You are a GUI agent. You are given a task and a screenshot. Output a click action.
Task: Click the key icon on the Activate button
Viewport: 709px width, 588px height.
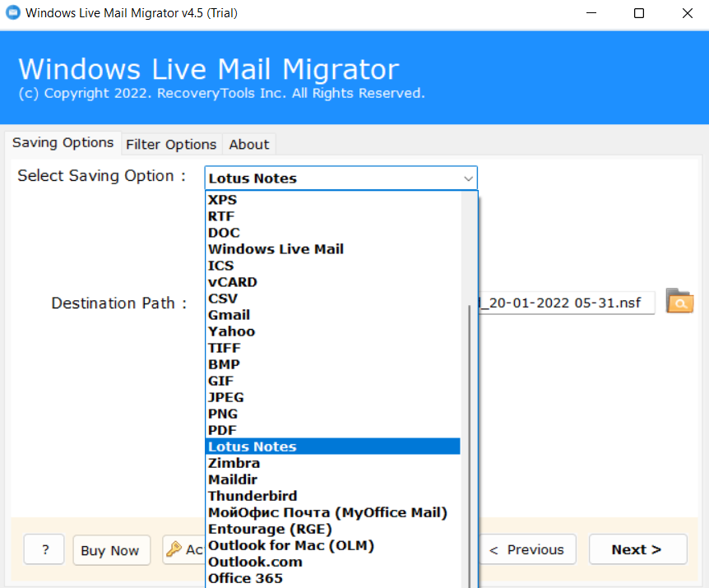[174, 549]
